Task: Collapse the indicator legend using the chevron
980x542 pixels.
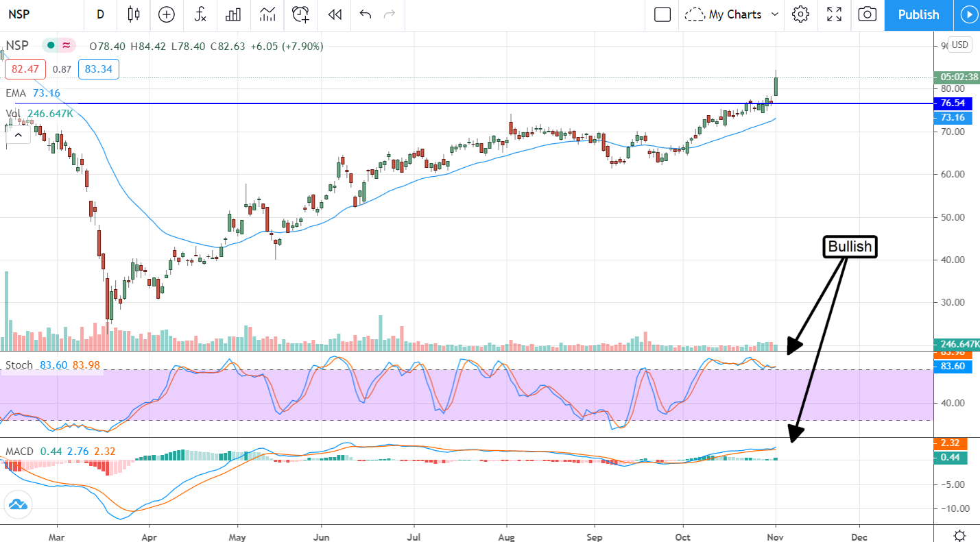Action: click(18, 135)
